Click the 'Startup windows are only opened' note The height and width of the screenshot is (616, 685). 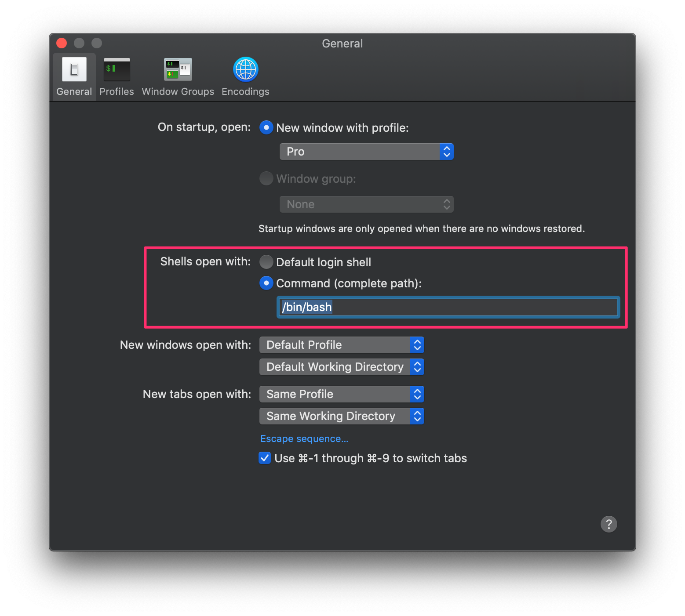422,228
